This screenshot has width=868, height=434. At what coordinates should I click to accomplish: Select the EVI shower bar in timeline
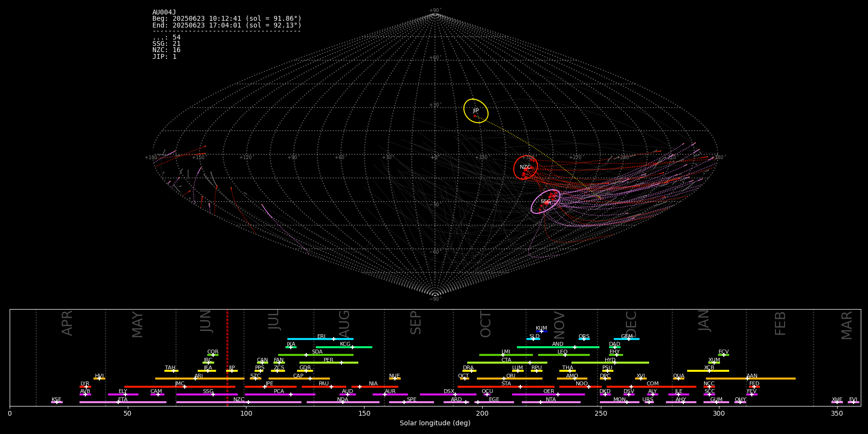click(x=854, y=402)
